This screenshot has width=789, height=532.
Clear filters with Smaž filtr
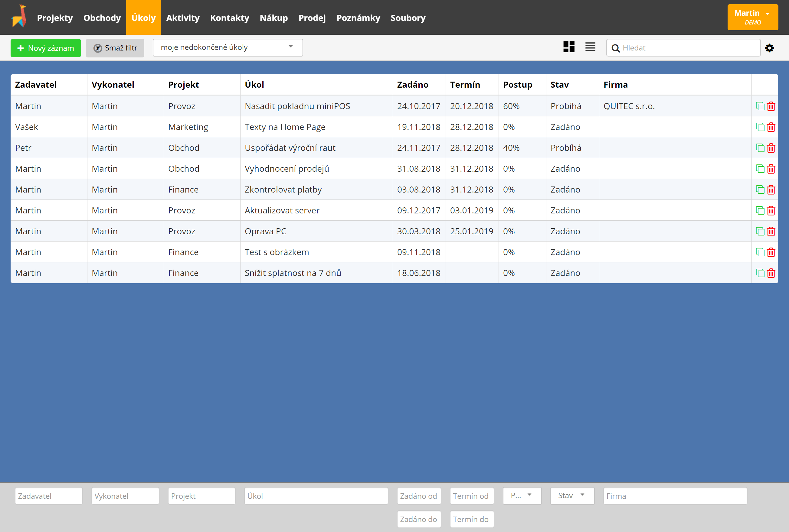click(x=115, y=48)
